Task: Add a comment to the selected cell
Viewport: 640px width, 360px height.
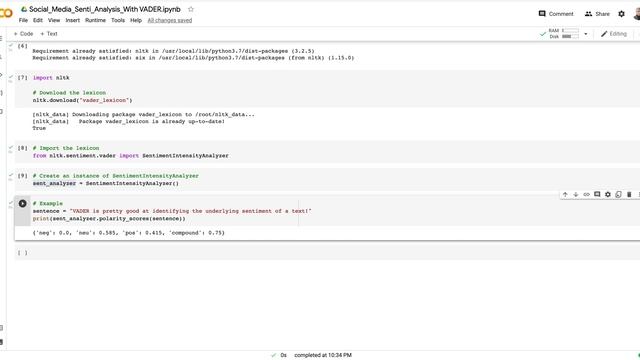Action: (597, 195)
